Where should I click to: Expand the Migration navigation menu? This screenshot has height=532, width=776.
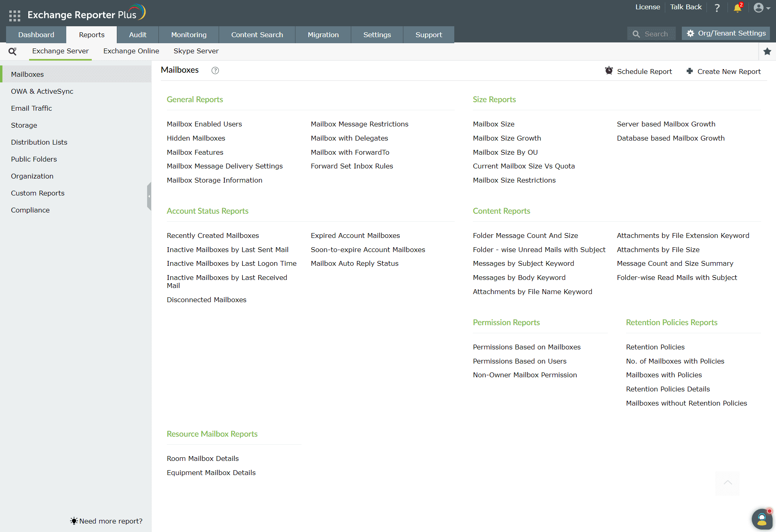[323, 34]
